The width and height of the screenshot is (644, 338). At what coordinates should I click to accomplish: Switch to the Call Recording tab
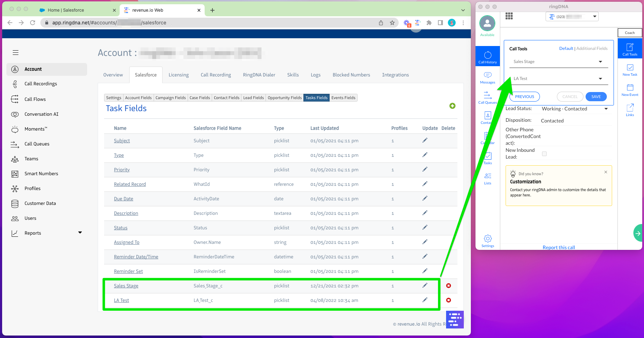pyautogui.click(x=216, y=75)
